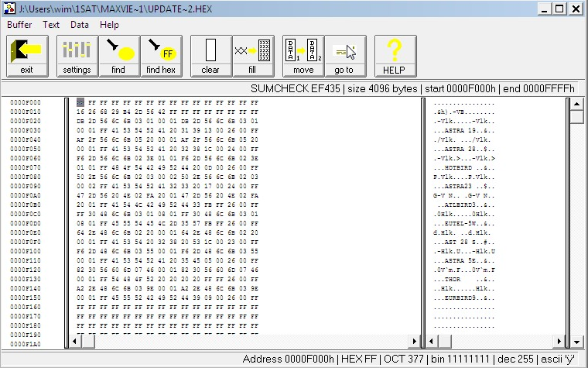Viewport: 588px width, 368px height.
Task: Open HELP from the toolbar
Action: (x=395, y=56)
